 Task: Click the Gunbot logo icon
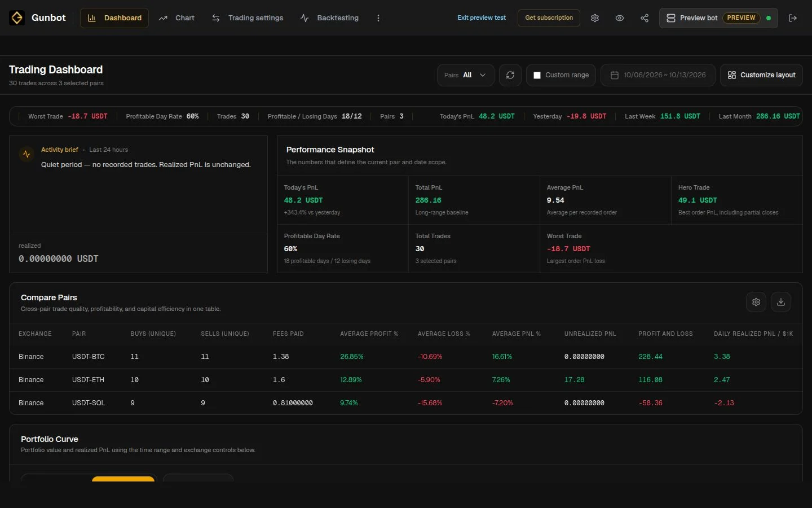(x=17, y=18)
